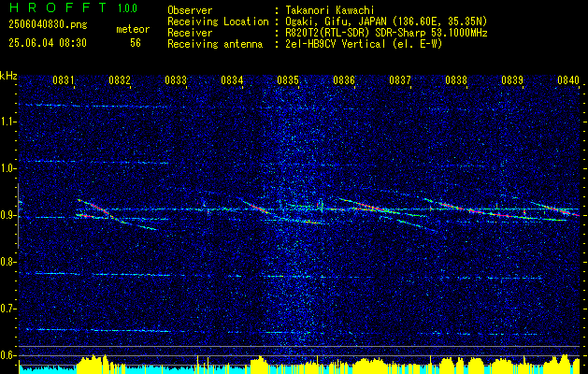Click the antenna 2el-HB9CV Vertical text
The image size is (588, 374).
tap(364, 44)
